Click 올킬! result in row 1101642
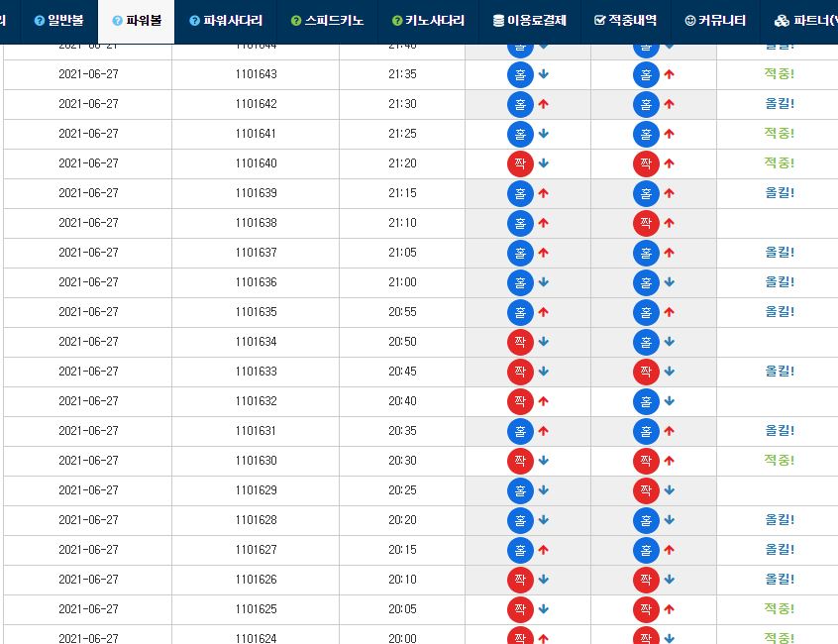This screenshot has height=644, width=838. tap(780, 104)
